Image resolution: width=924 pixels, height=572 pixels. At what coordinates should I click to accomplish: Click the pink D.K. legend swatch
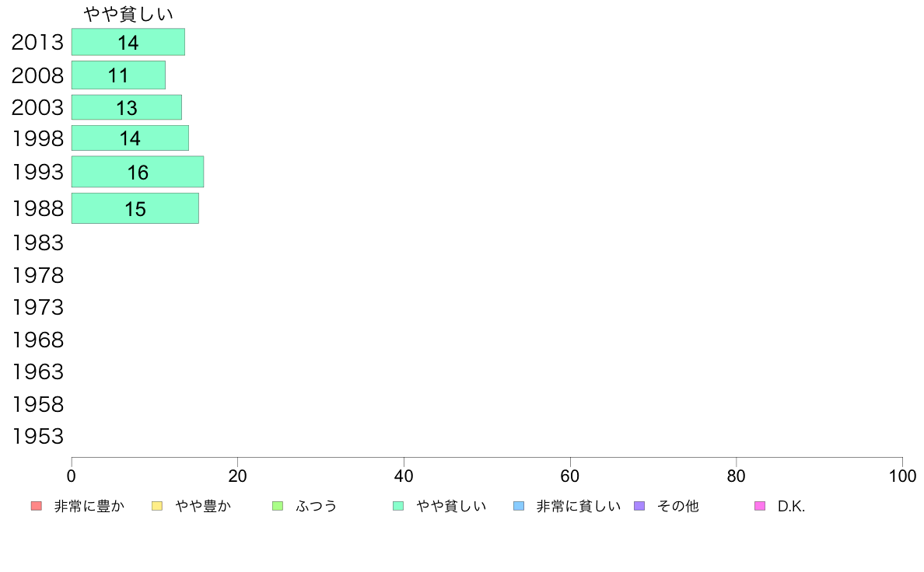point(760,506)
